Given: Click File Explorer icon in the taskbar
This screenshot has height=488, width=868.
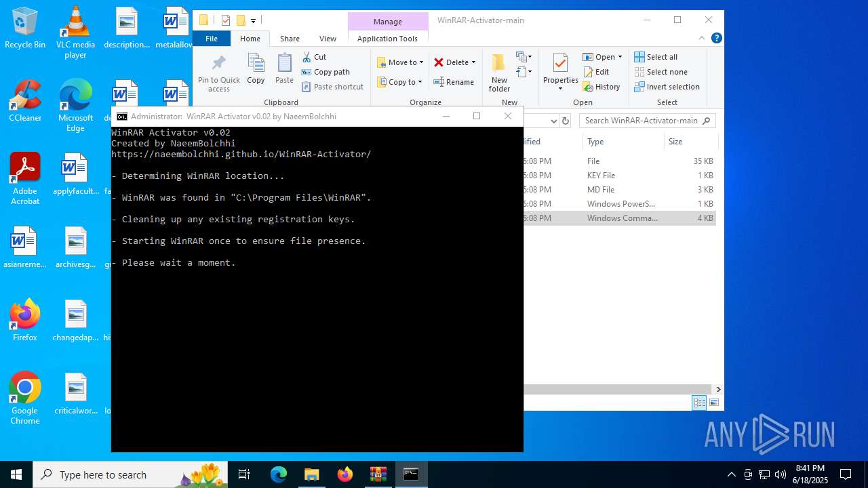Looking at the screenshot, I should [x=311, y=474].
